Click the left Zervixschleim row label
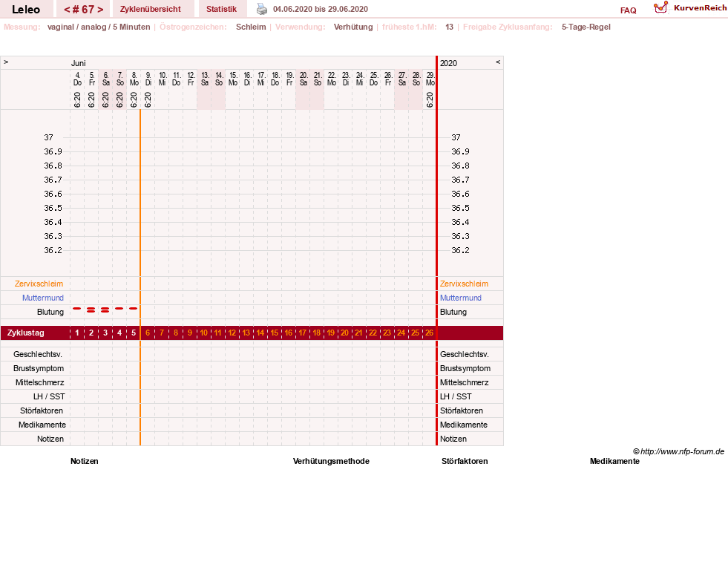Image resolution: width=728 pixels, height=579 pixels. click(x=39, y=284)
